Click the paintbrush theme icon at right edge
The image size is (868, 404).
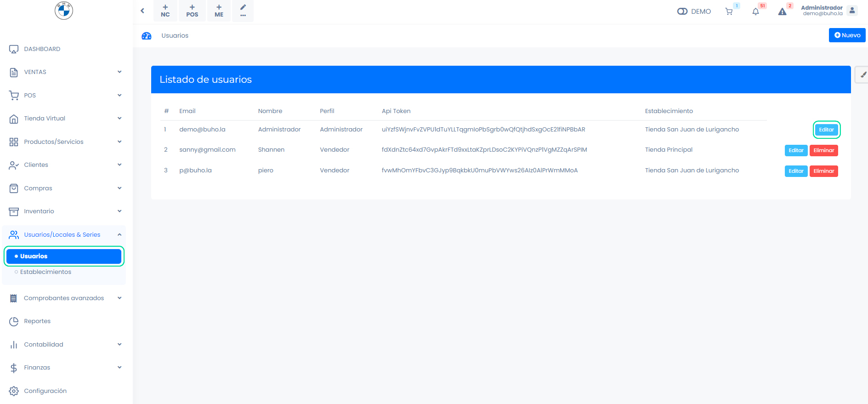(863, 74)
